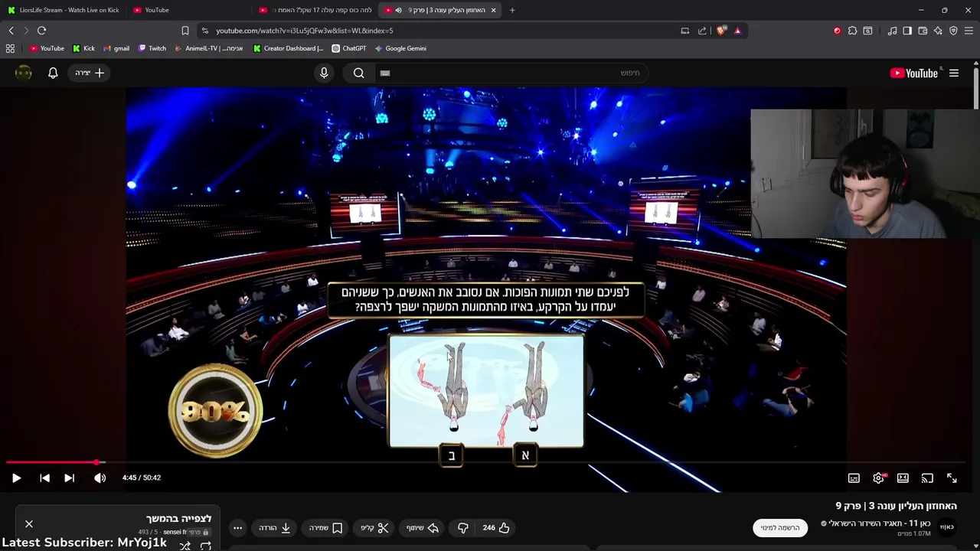Switch to the LiorsLife Stream Kick tab

(64, 10)
